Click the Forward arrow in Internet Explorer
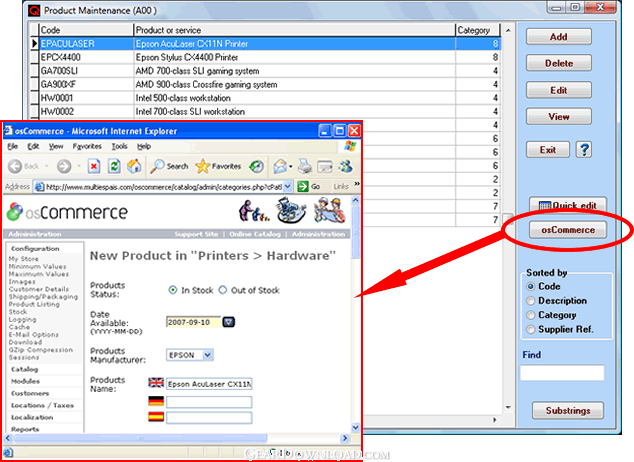The height and width of the screenshot is (462, 634). [x=63, y=166]
